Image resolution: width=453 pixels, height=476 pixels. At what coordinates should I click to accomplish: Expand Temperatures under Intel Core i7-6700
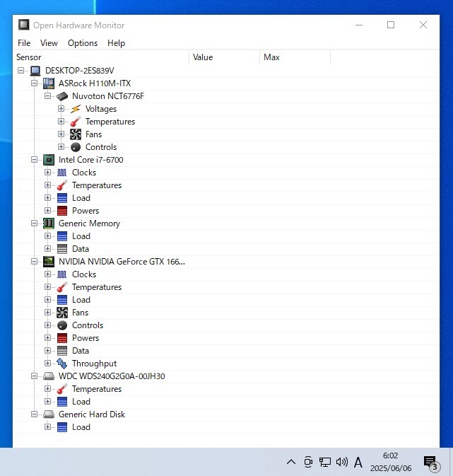(47, 185)
